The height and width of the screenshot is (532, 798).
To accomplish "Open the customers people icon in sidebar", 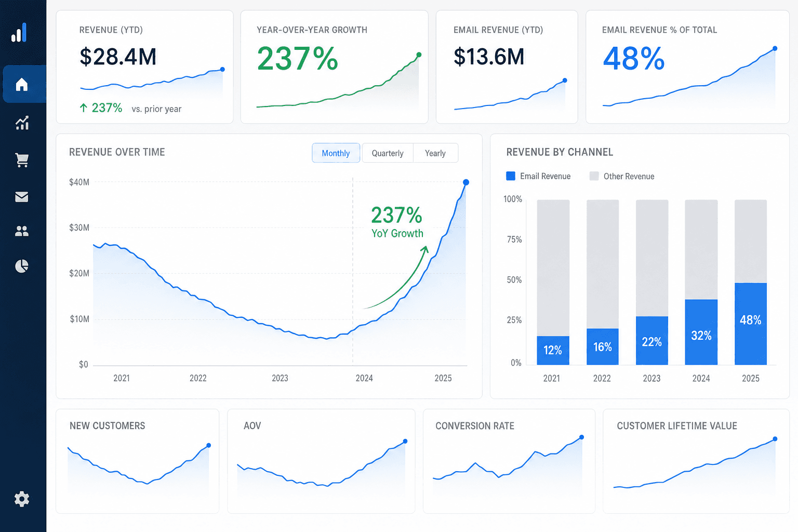I will (x=22, y=231).
